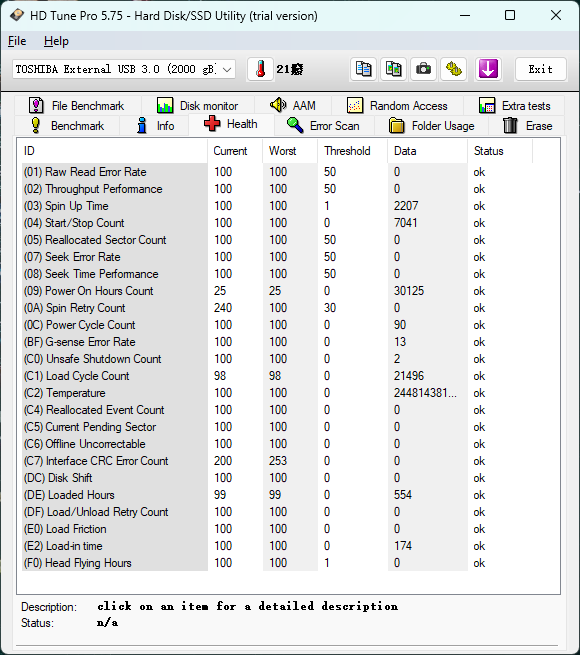Switch to the Error Scan tab

(323, 126)
